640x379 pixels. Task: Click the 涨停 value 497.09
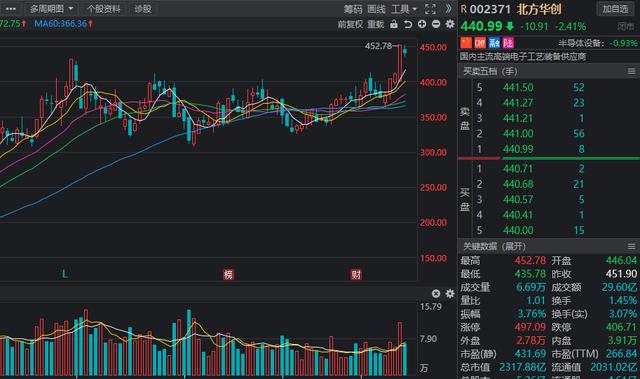pos(530,327)
